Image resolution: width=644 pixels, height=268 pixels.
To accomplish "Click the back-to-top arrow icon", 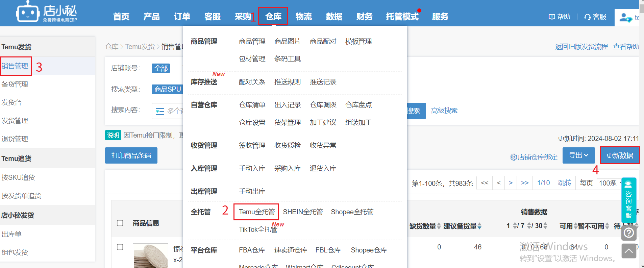I will 629,251.
